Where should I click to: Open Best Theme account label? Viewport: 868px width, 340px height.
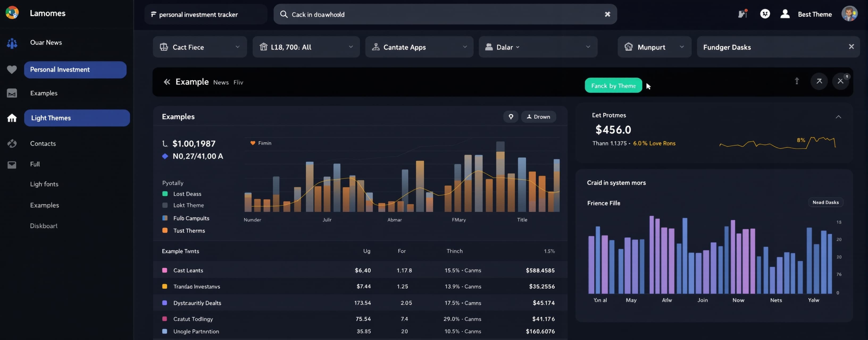tap(815, 14)
